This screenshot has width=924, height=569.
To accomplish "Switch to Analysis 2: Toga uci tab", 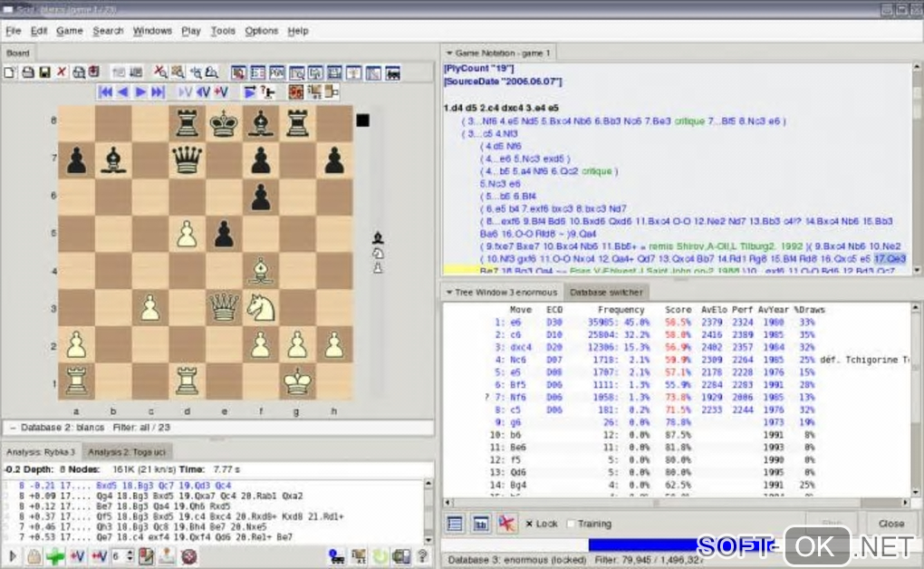I will pos(127,452).
